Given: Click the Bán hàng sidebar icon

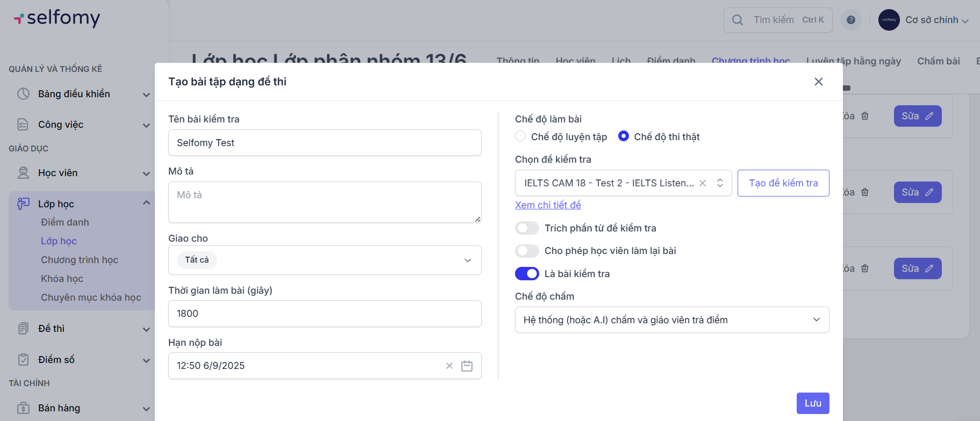Looking at the screenshot, I should (x=23, y=408).
